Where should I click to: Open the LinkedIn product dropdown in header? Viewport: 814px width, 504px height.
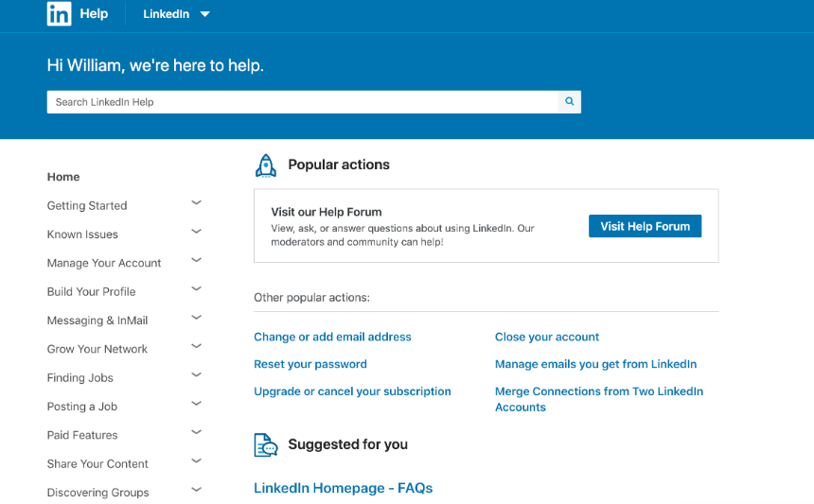coord(176,14)
